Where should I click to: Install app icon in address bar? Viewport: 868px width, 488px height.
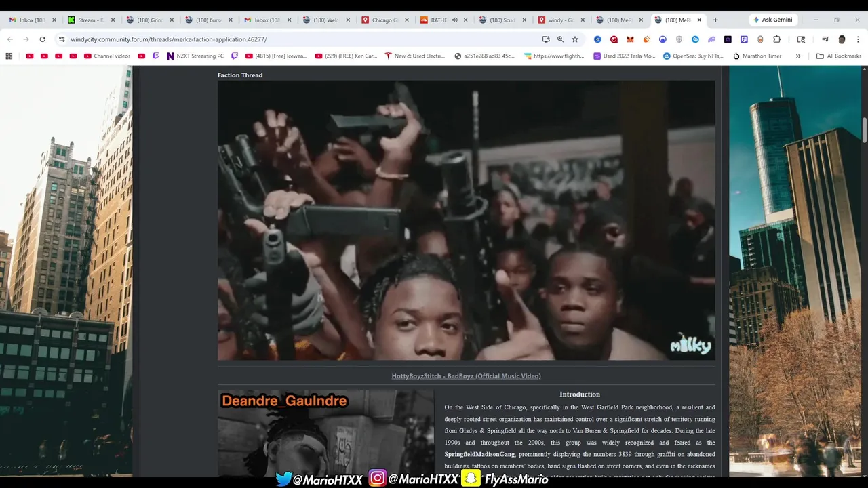545,39
